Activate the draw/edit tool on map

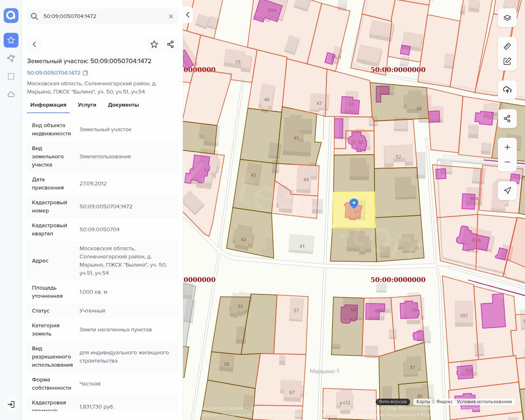[507, 62]
